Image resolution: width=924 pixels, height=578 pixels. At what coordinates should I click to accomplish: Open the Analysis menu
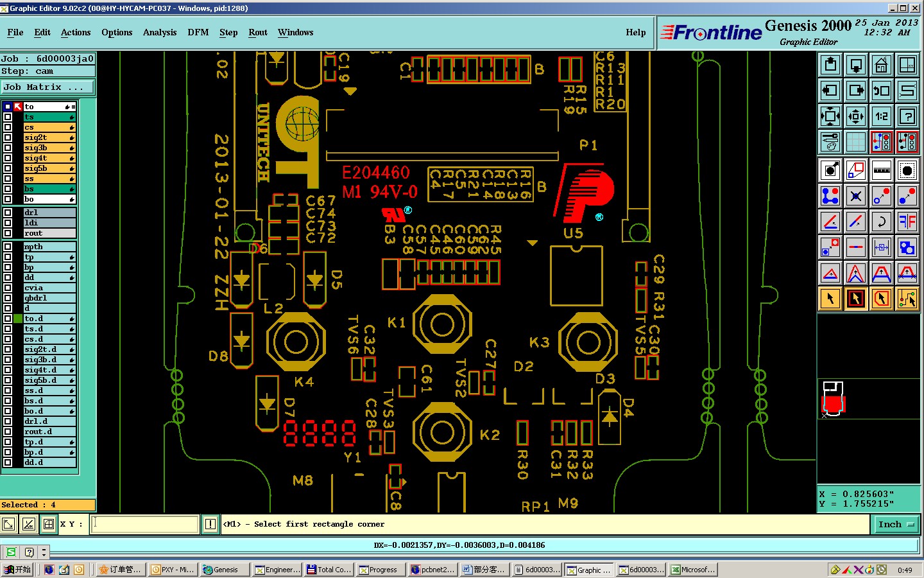pos(160,32)
